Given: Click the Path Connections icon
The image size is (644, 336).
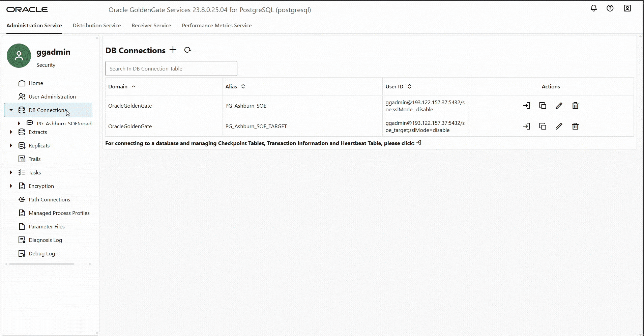Looking at the screenshot, I should [22, 199].
